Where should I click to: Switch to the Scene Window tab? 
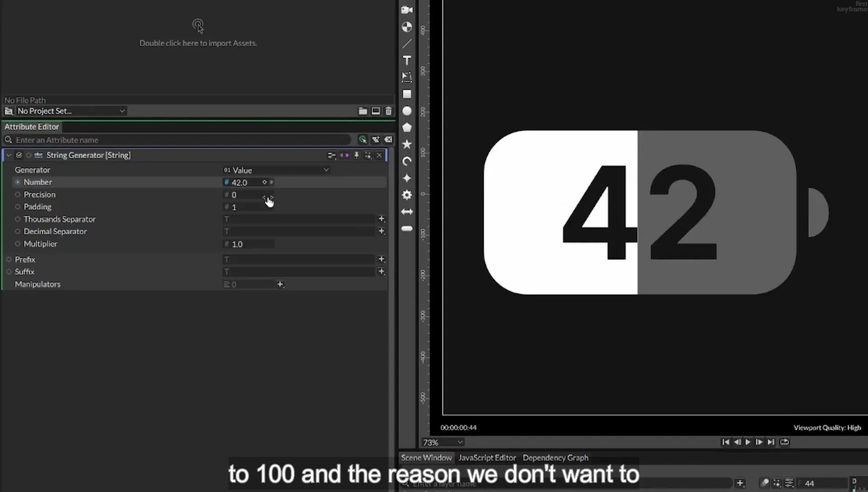coord(426,458)
